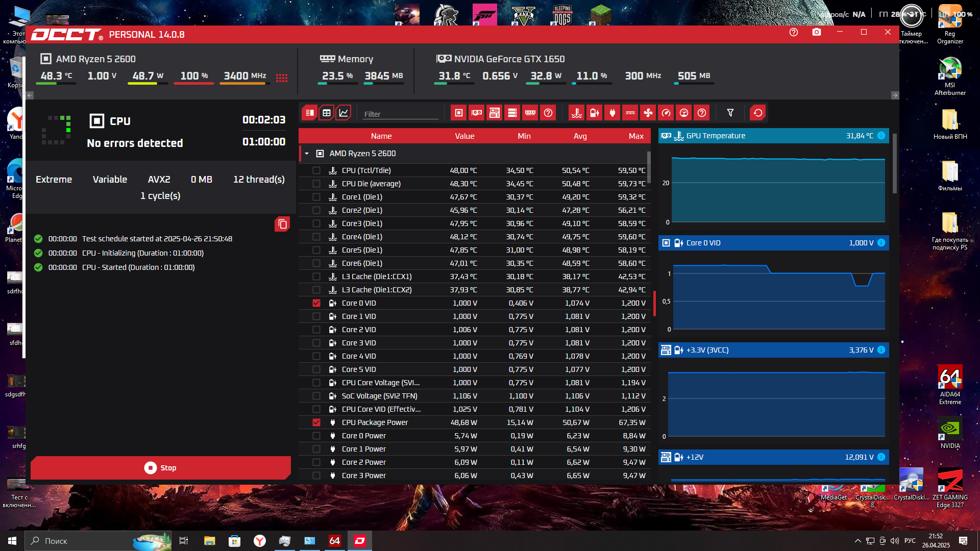Screen dimensions: 980x551
Task: Open OCCT help from the title bar
Action: (794, 32)
